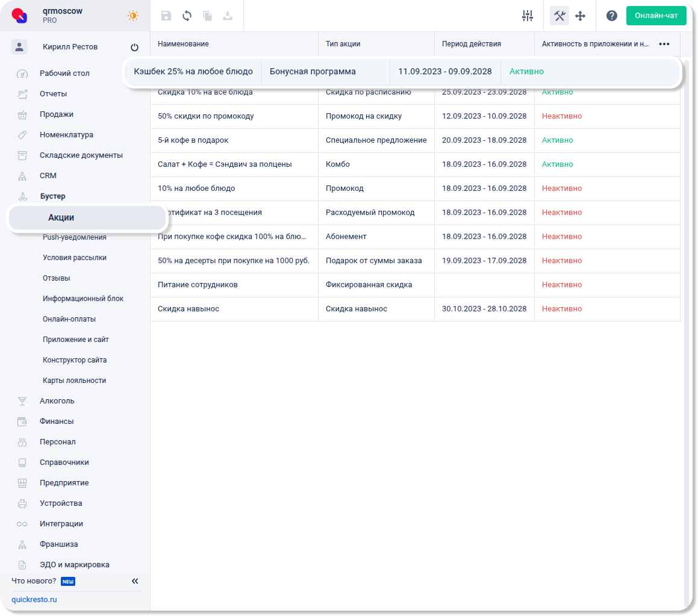Click the four-arrow move icon
The image size is (698, 616).
pos(581,16)
